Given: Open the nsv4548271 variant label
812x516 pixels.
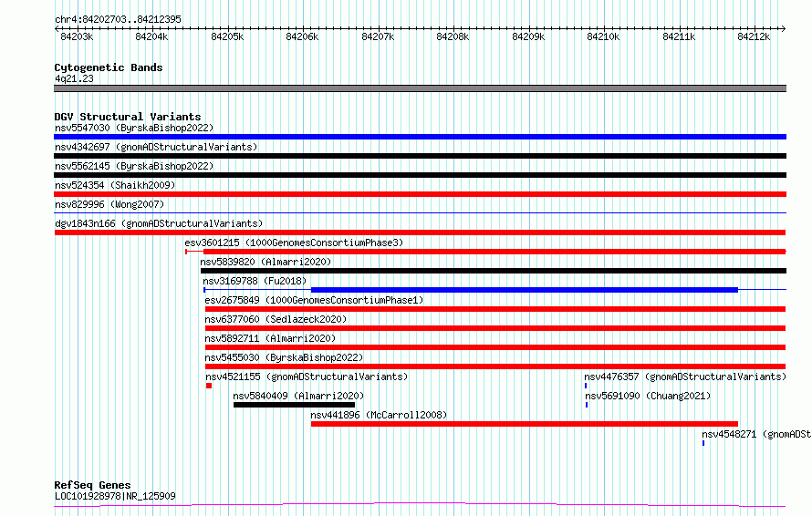Looking at the screenshot, I should (756, 434).
